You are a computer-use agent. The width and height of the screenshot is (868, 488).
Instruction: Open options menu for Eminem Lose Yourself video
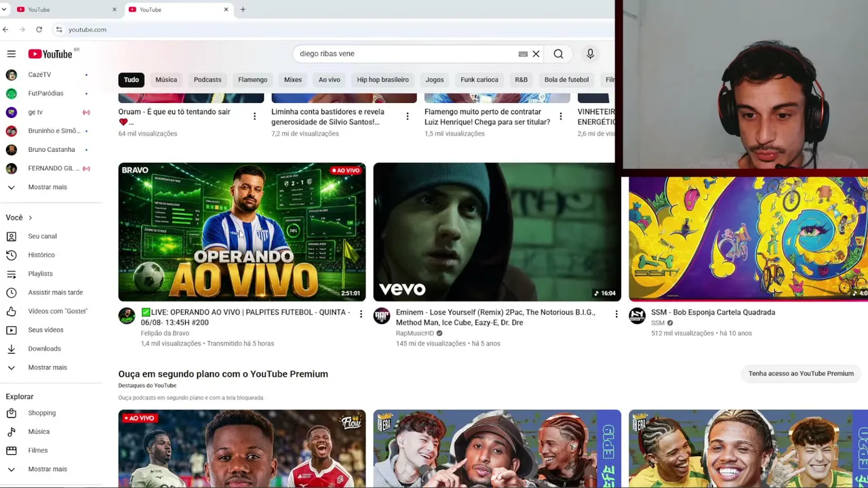pos(616,314)
